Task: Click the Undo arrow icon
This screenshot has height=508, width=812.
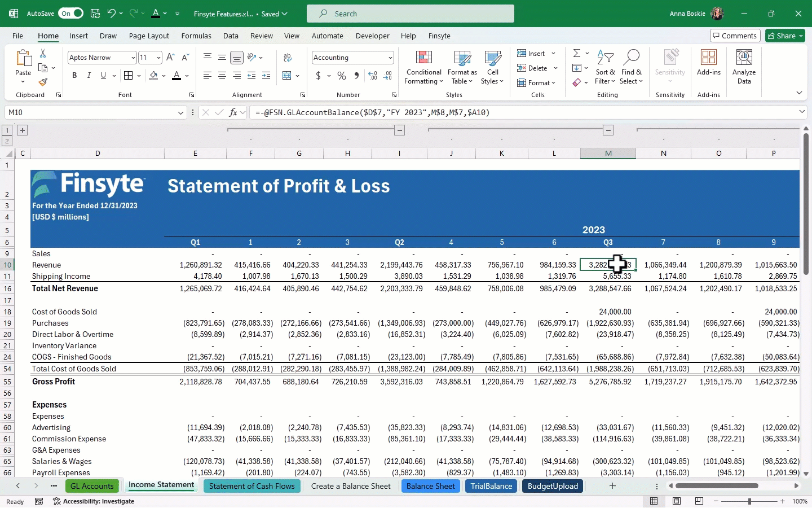Action: pyautogui.click(x=112, y=14)
